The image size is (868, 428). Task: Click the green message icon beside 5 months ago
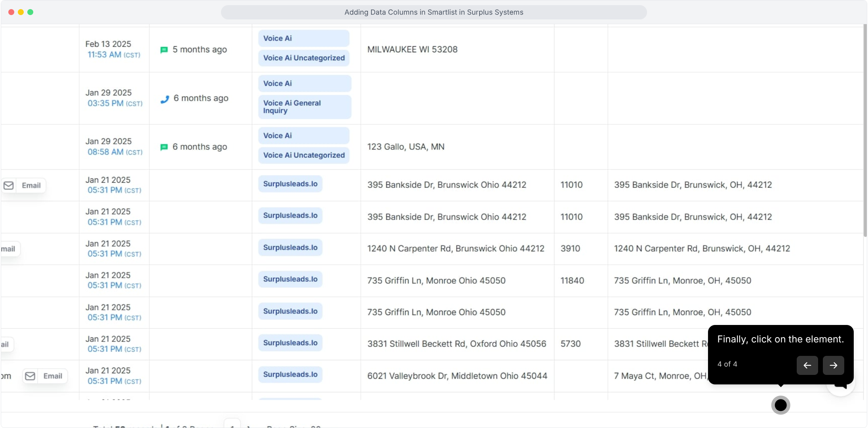[x=164, y=50]
